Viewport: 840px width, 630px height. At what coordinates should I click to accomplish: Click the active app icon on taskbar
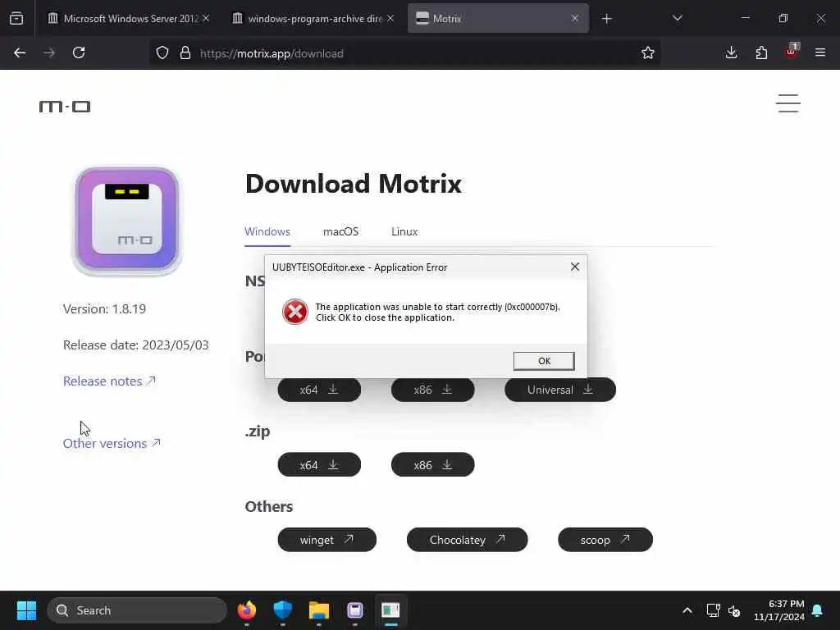[390, 610]
